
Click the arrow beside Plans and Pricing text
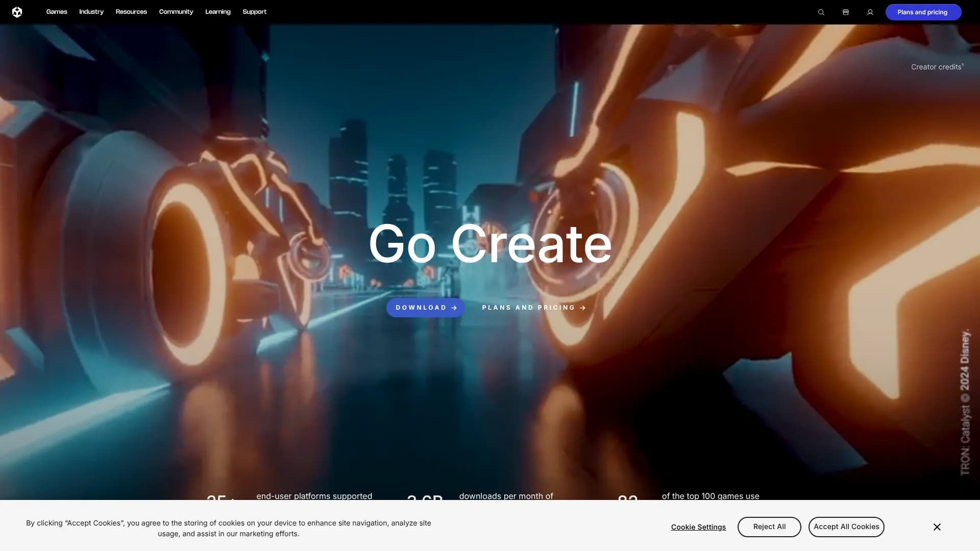coord(582,307)
